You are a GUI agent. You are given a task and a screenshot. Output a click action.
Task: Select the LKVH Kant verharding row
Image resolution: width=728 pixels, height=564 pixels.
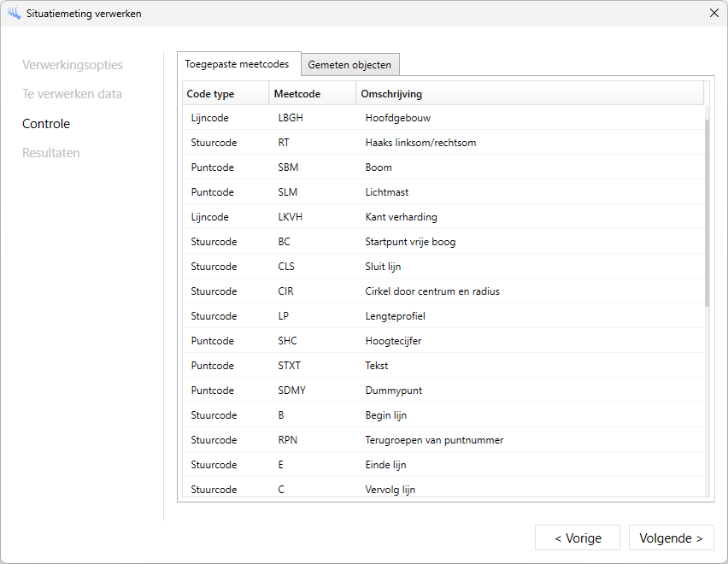(x=443, y=217)
